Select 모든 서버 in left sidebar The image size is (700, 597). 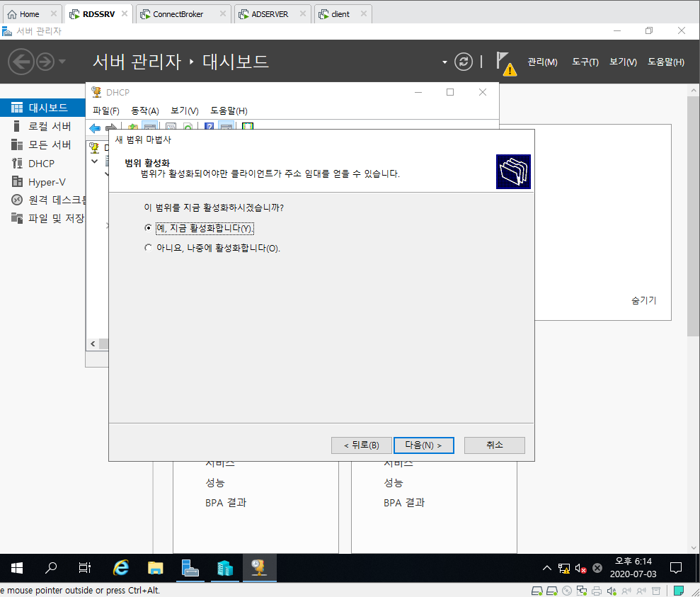42,144
